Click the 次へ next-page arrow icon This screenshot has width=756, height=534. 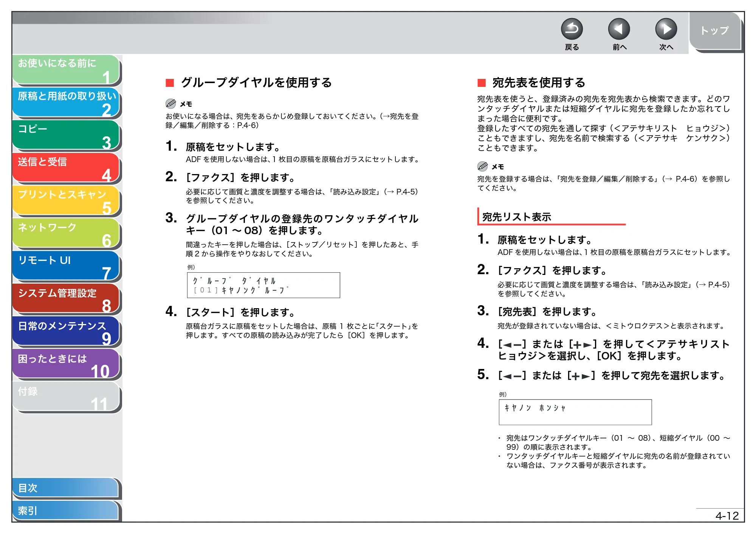coord(666,29)
